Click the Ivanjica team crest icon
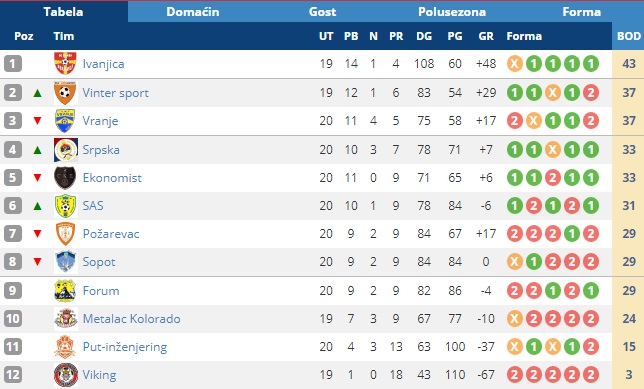 tap(65, 64)
